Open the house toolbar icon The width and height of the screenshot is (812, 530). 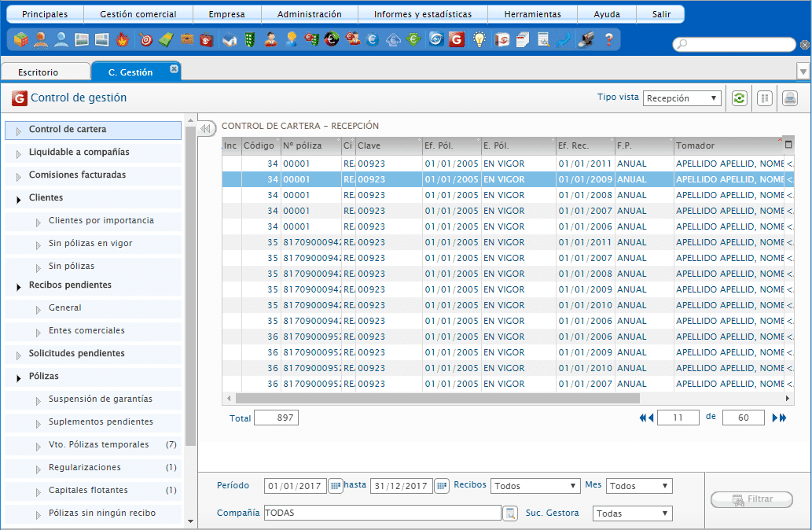point(230,39)
